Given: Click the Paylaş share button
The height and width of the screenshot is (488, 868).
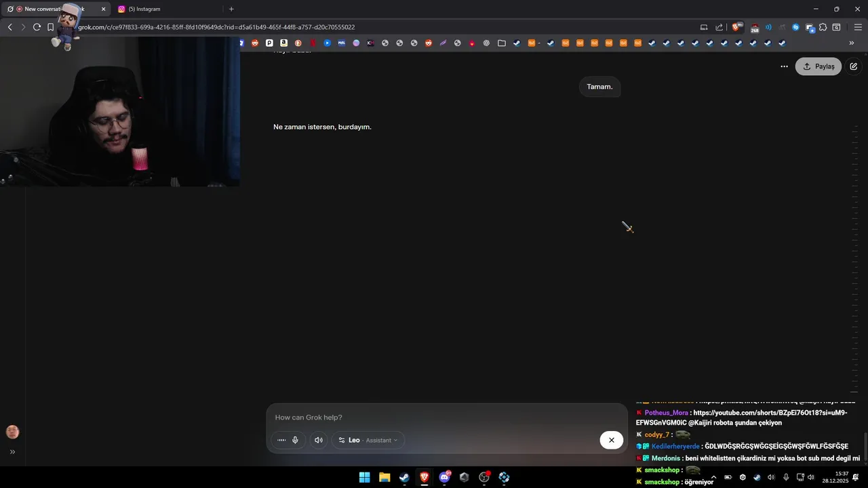Looking at the screenshot, I should [x=818, y=66].
